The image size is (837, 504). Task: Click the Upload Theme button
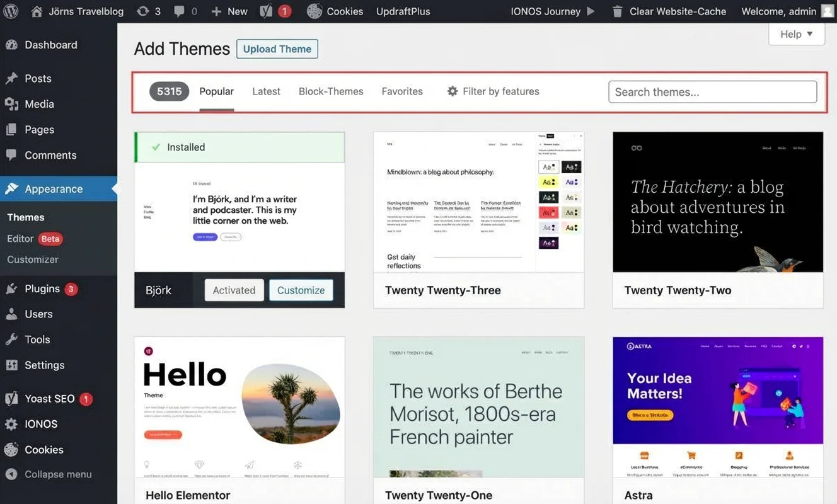point(277,49)
